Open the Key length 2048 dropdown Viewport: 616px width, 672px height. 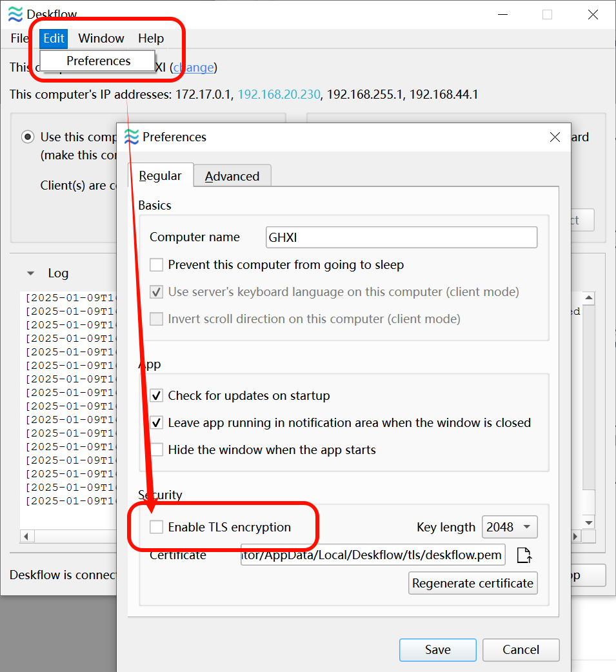(510, 527)
